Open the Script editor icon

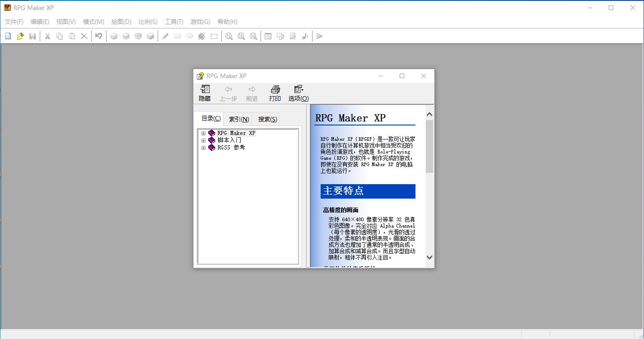pos(293,36)
